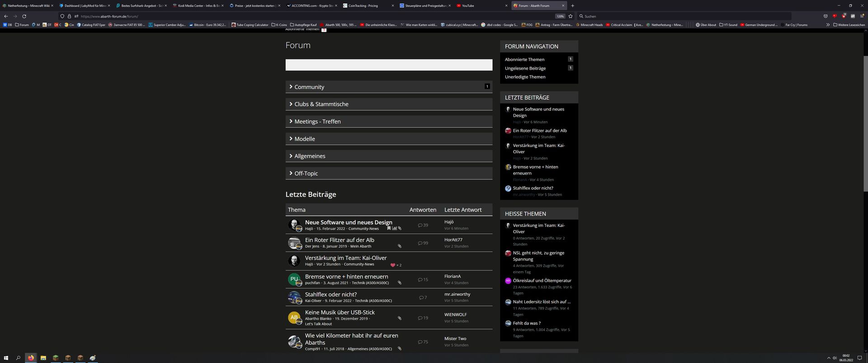Viewport: 868px width, 363px height.
Task: Expand the Off-Topic category
Action: click(x=306, y=174)
